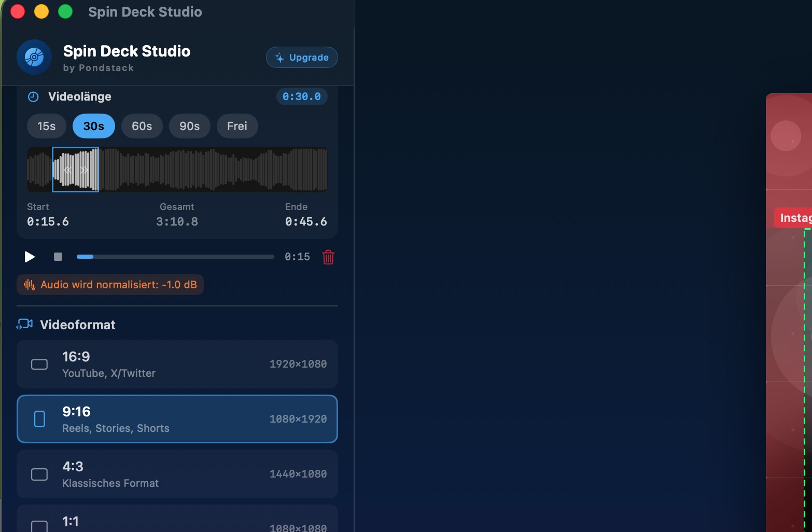Click the 1920×1080 resolution label

point(298,364)
